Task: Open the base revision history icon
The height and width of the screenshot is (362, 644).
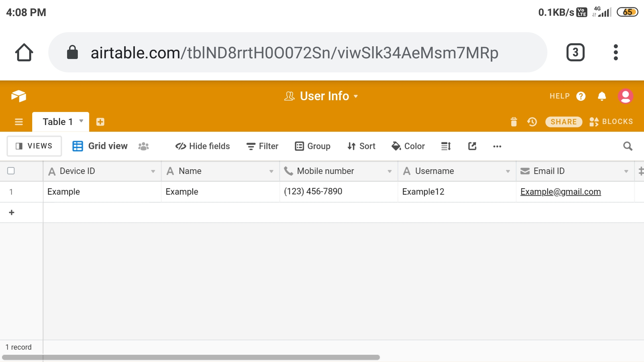Action: pyautogui.click(x=532, y=122)
